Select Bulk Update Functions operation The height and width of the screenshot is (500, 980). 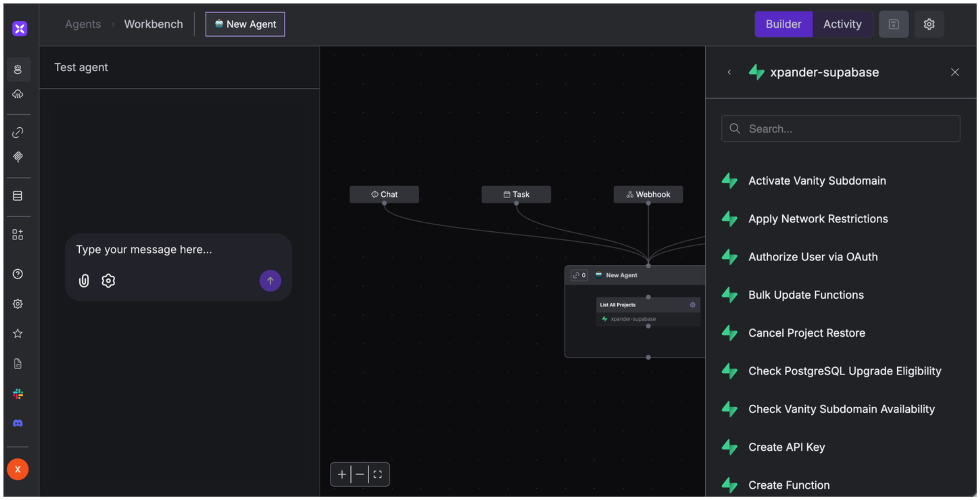[806, 295]
